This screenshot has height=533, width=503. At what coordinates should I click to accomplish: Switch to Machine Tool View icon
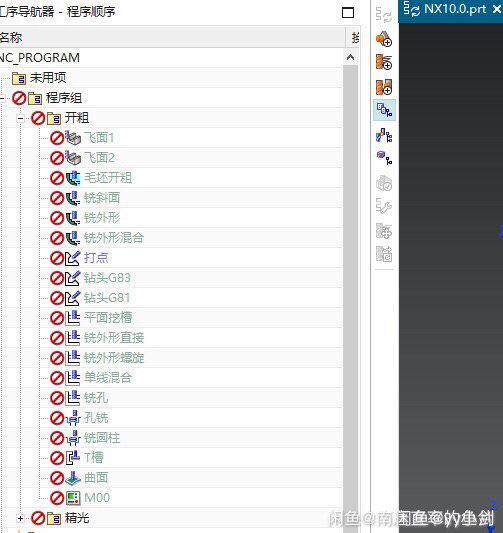(384, 135)
